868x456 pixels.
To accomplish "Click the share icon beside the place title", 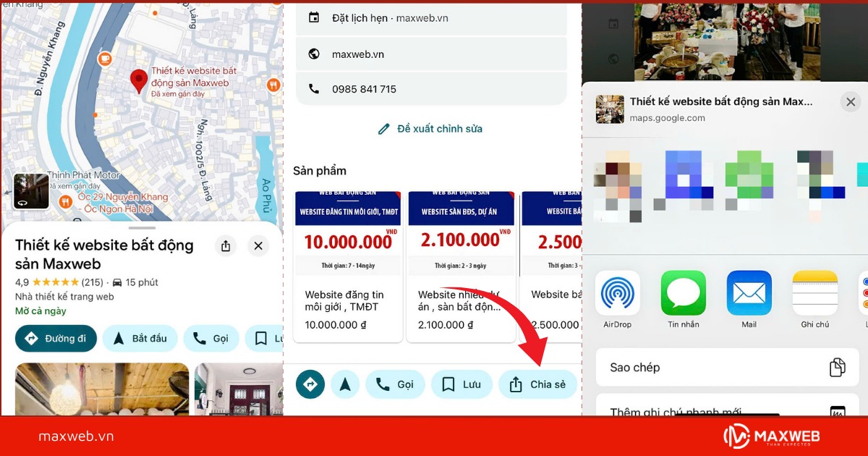I will point(226,246).
